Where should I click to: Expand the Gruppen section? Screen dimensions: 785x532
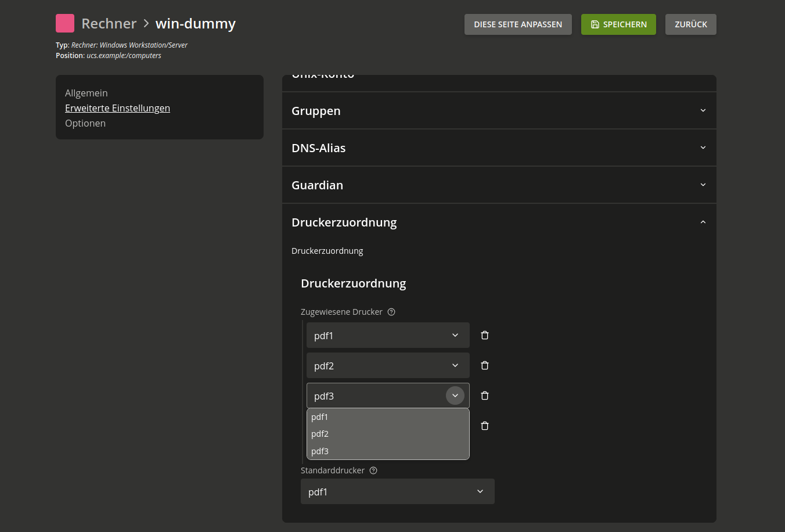(x=499, y=110)
